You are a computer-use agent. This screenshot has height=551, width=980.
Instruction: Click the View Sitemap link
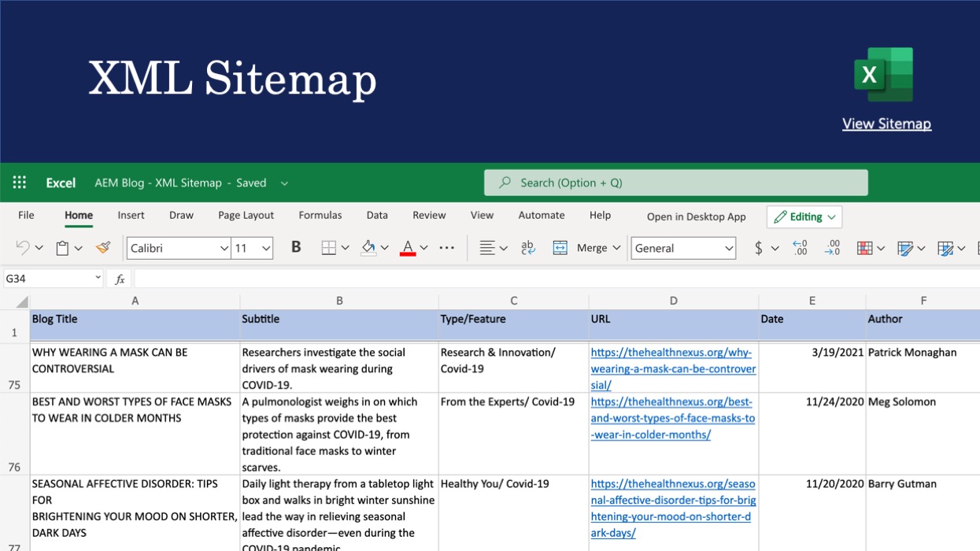(886, 124)
